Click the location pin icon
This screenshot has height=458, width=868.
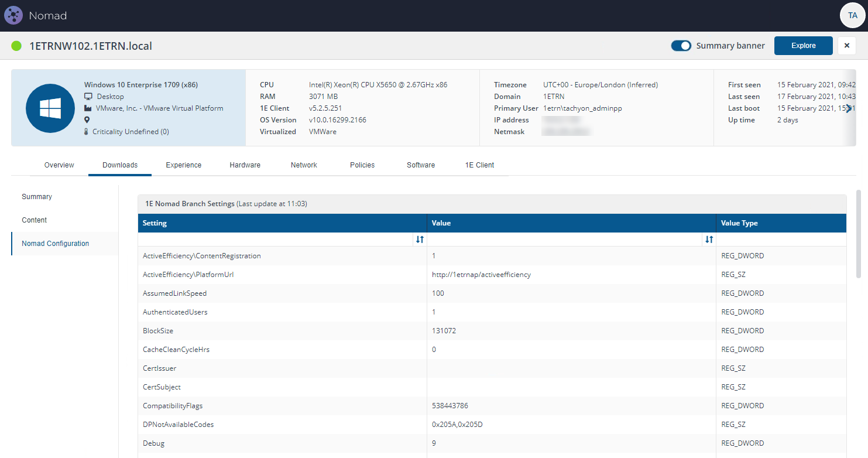tap(87, 120)
